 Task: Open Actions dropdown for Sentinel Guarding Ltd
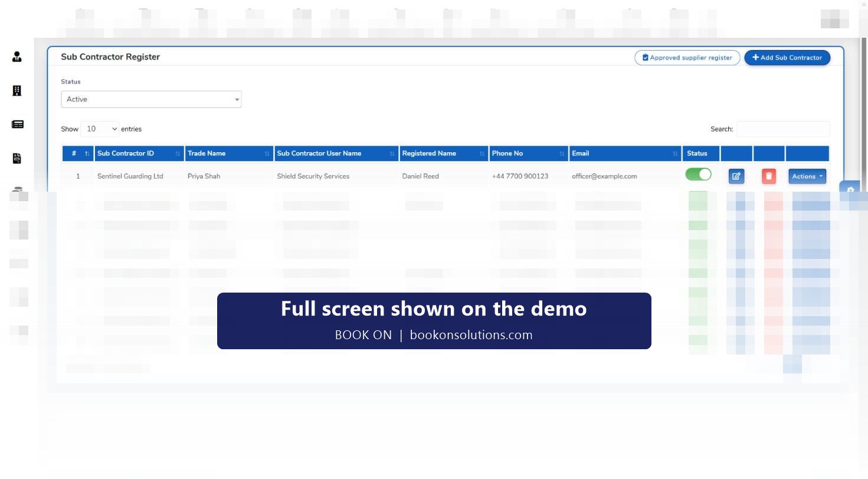point(807,176)
